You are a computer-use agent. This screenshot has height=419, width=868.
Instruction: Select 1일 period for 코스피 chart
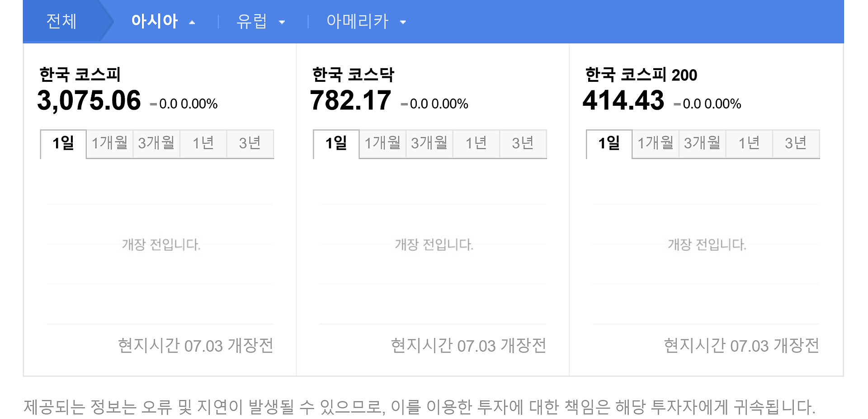click(x=63, y=143)
